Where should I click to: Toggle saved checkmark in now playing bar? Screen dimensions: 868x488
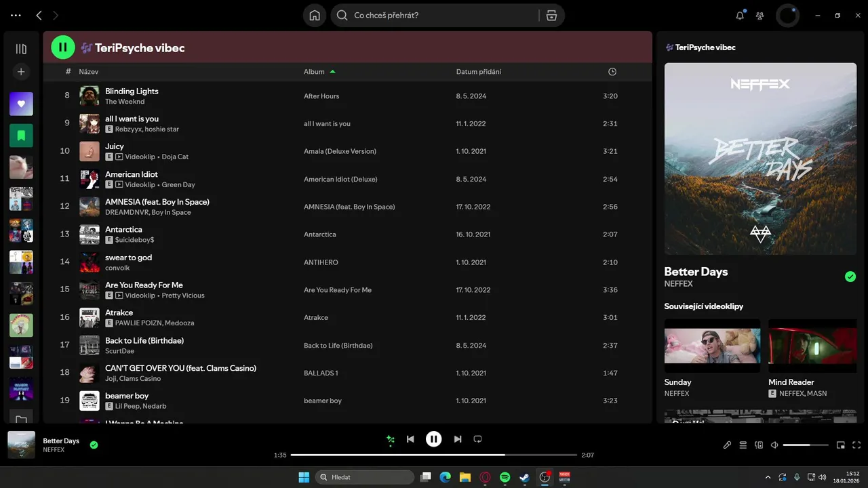click(x=94, y=445)
